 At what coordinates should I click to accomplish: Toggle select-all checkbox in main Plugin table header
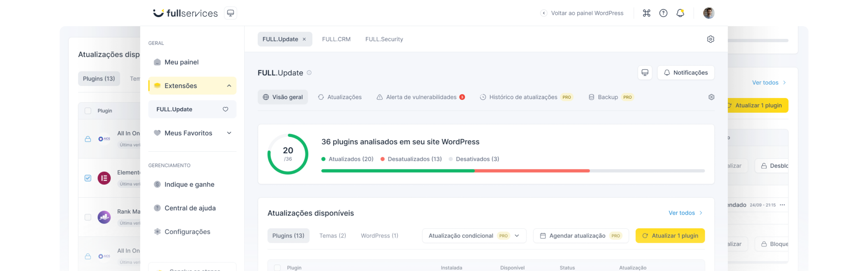point(277,267)
